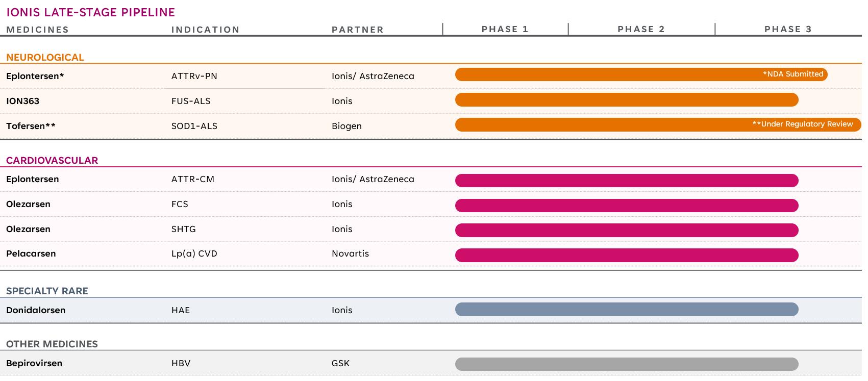Viewport: 868px width, 381px height.
Task: Click the NDA Submitted label on orange bar
Action: tap(793, 74)
